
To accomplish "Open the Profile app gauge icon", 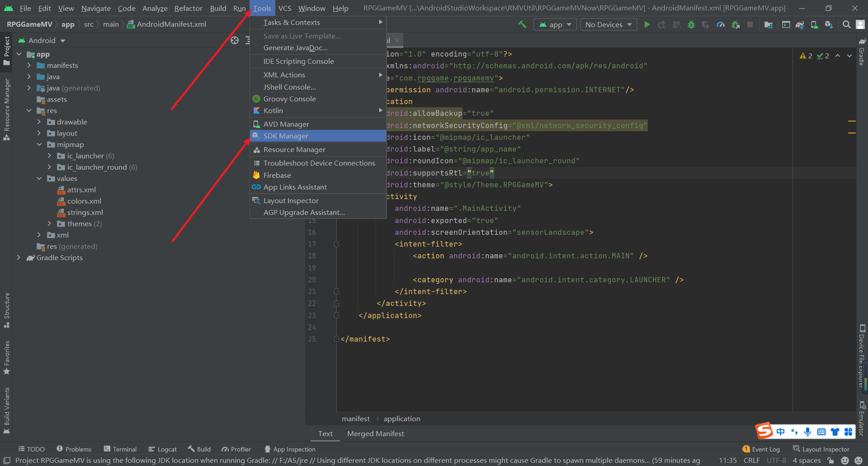I will (x=721, y=24).
